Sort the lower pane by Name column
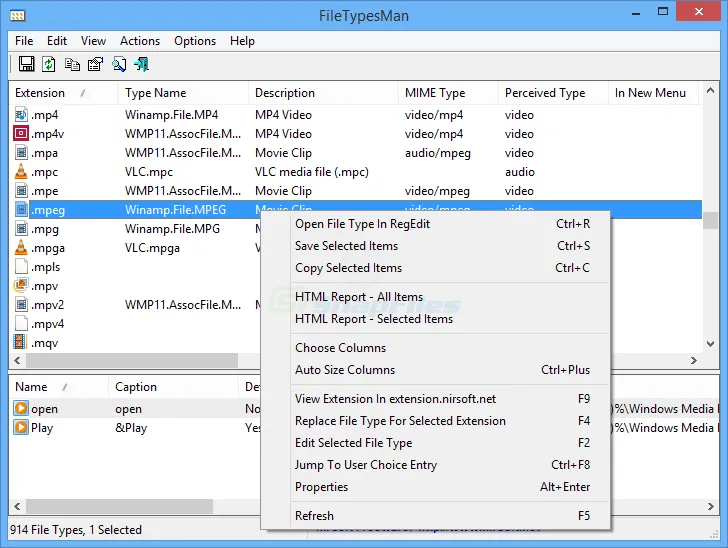Image resolution: width=728 pixels, height=548 pixels. (32, 387)
